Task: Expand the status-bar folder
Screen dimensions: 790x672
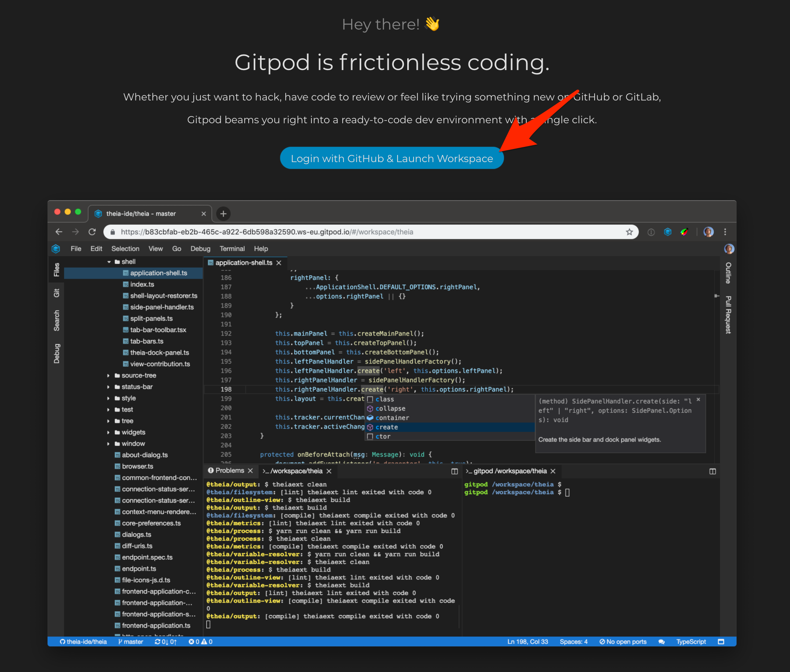Action: coord(108,387)
